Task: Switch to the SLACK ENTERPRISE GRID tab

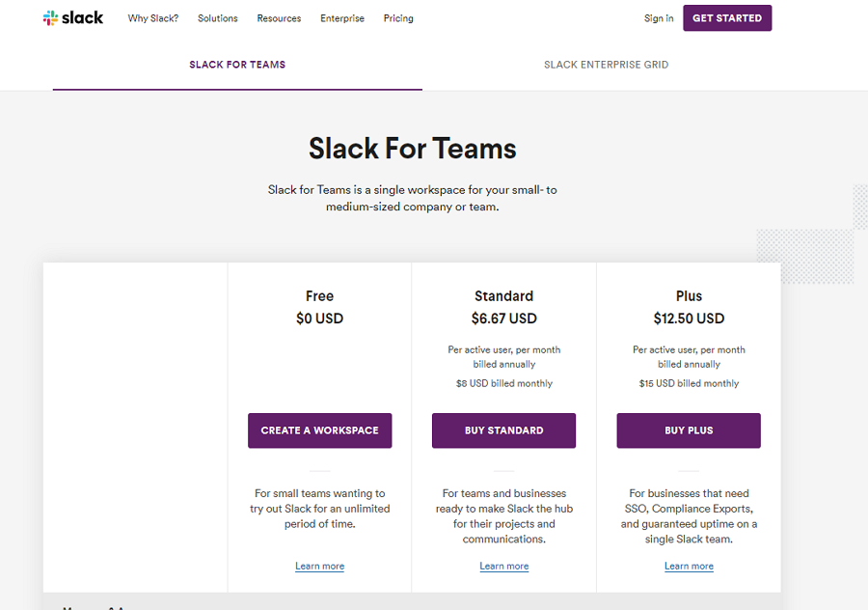Action: point(606,65)
